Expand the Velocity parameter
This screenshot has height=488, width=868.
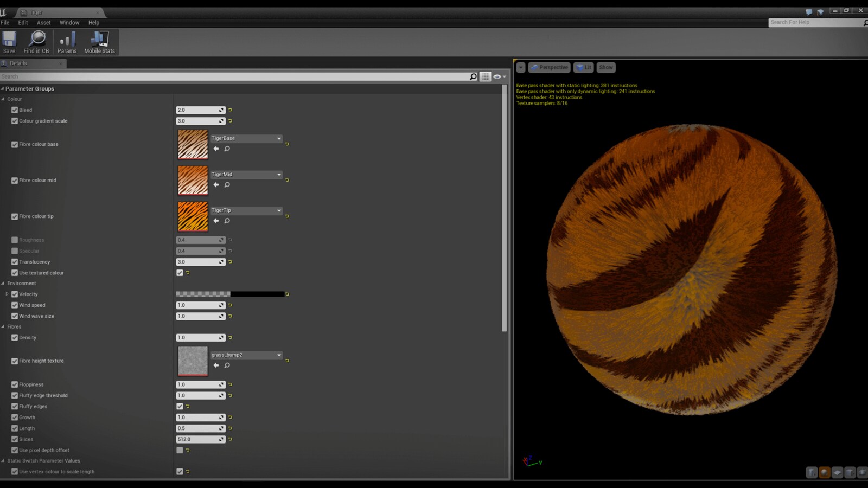[x=7, y=294]
